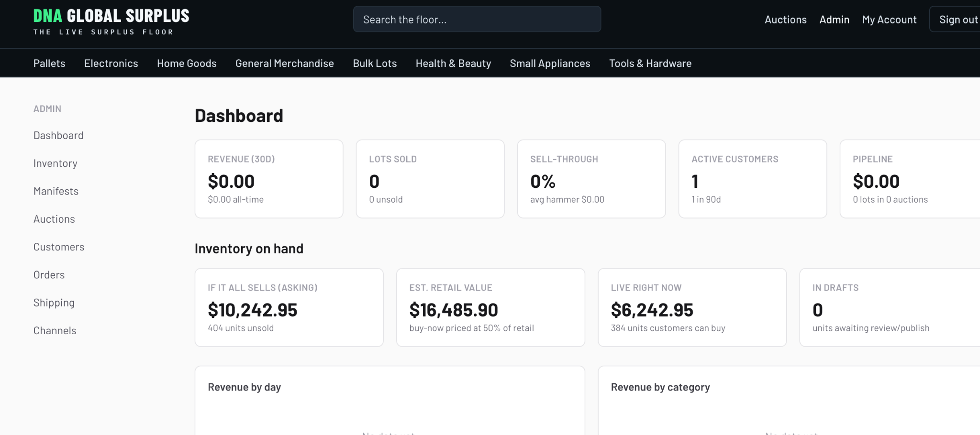Select Orders in admin sidebar
This screenshot has height=435, width=980.
coord(49,275)
